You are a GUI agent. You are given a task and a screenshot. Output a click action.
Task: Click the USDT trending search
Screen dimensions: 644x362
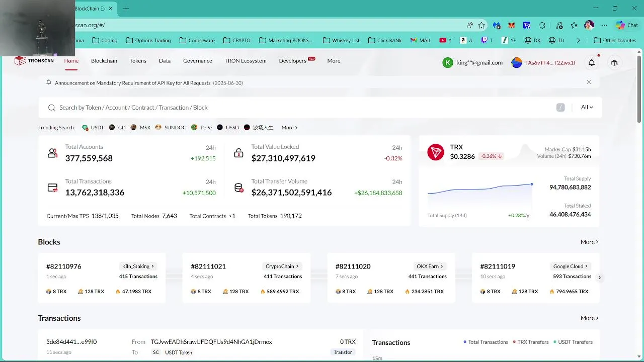93,128
